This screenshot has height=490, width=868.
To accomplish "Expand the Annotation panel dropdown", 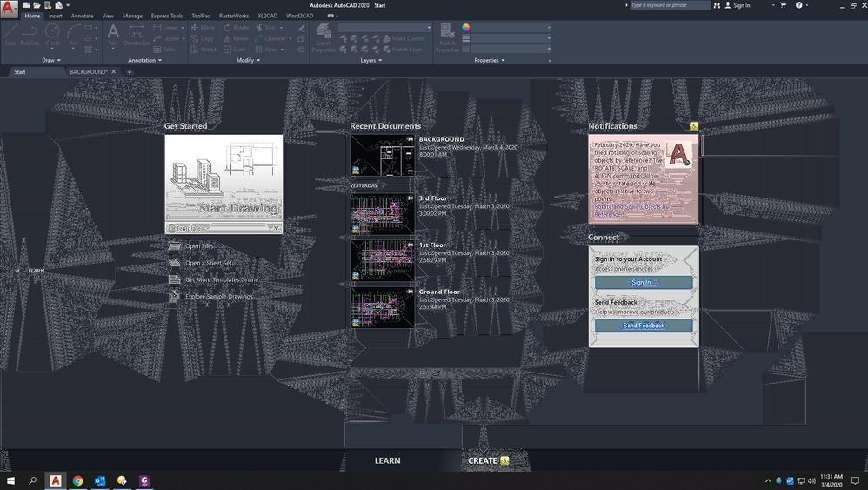I will click(x=144, y=60).
